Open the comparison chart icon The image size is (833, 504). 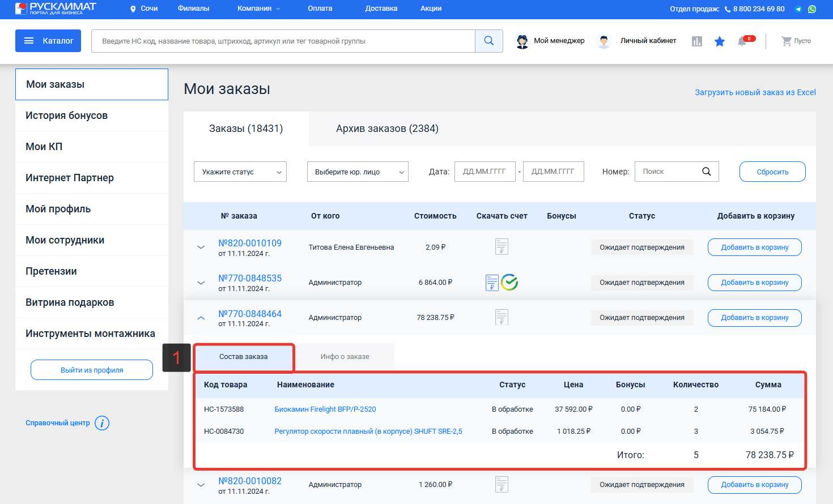(697, 41)
